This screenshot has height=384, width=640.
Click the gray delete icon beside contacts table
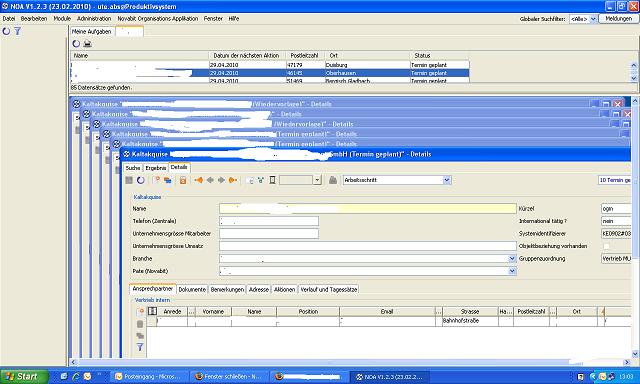(x=140, y=324)
